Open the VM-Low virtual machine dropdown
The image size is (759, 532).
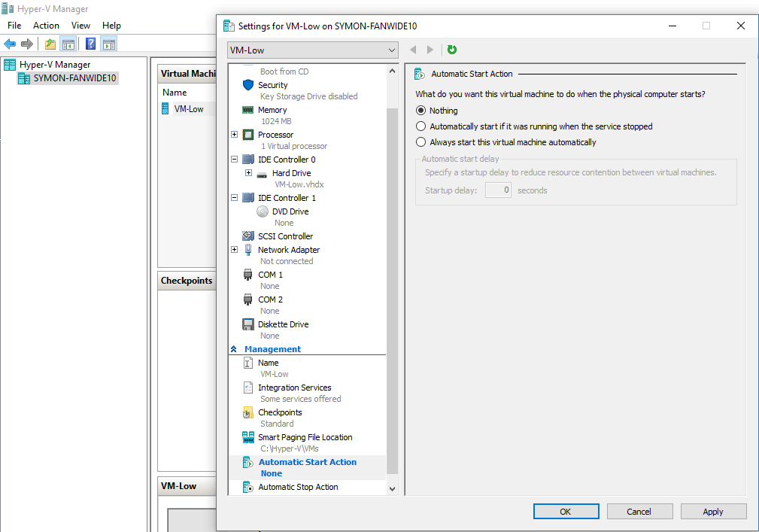(313, 50)
